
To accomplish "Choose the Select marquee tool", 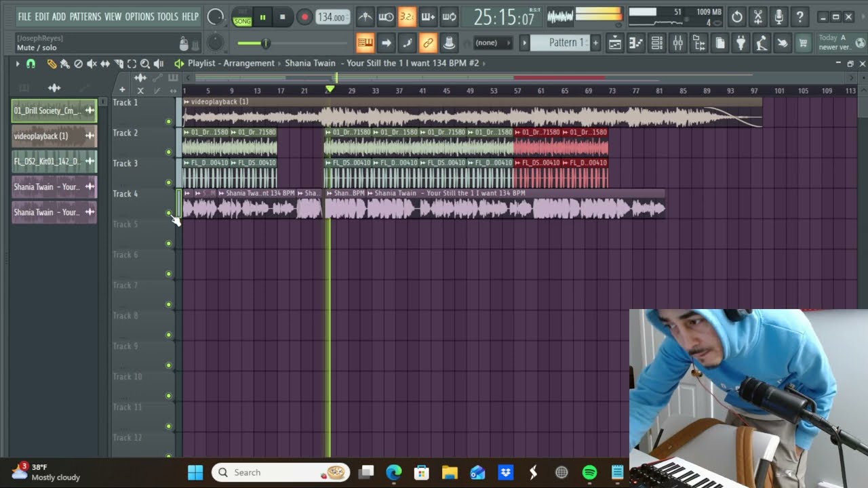I will click(x=132, y=64).
